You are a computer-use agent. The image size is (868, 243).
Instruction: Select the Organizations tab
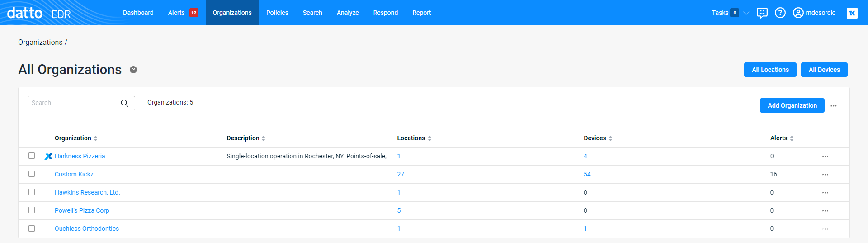pos(232,13)
